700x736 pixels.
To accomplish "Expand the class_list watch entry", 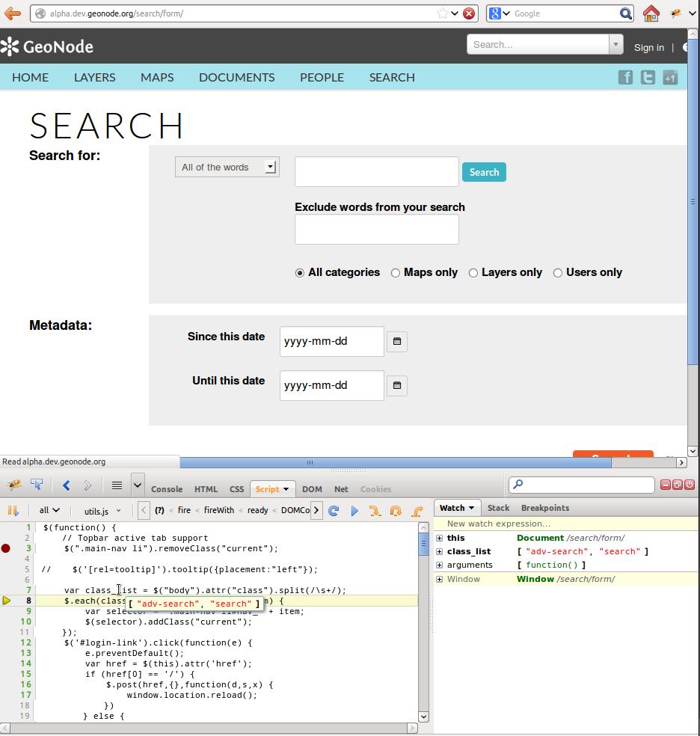I will [439, 551].
